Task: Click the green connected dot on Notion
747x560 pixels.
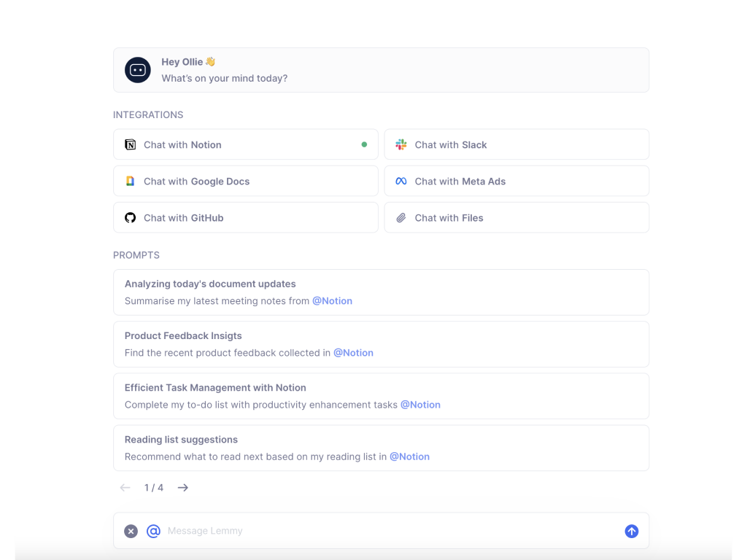Action: [364, 144]
